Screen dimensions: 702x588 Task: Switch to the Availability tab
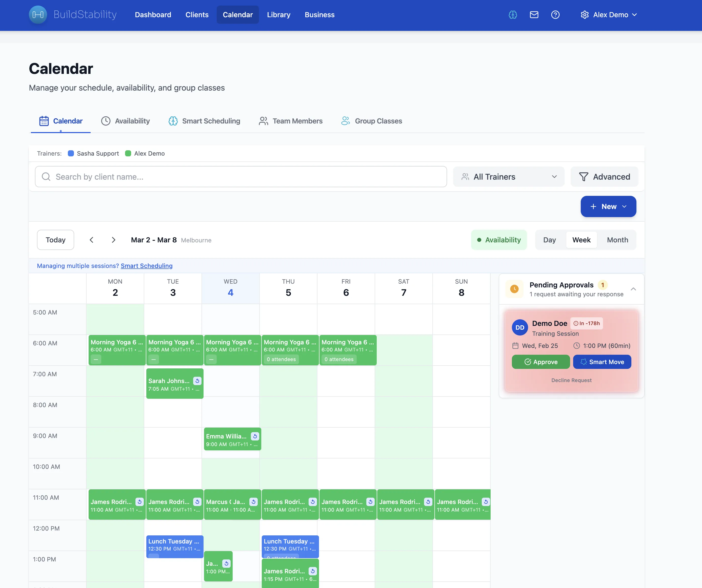[x=125, y=121]
